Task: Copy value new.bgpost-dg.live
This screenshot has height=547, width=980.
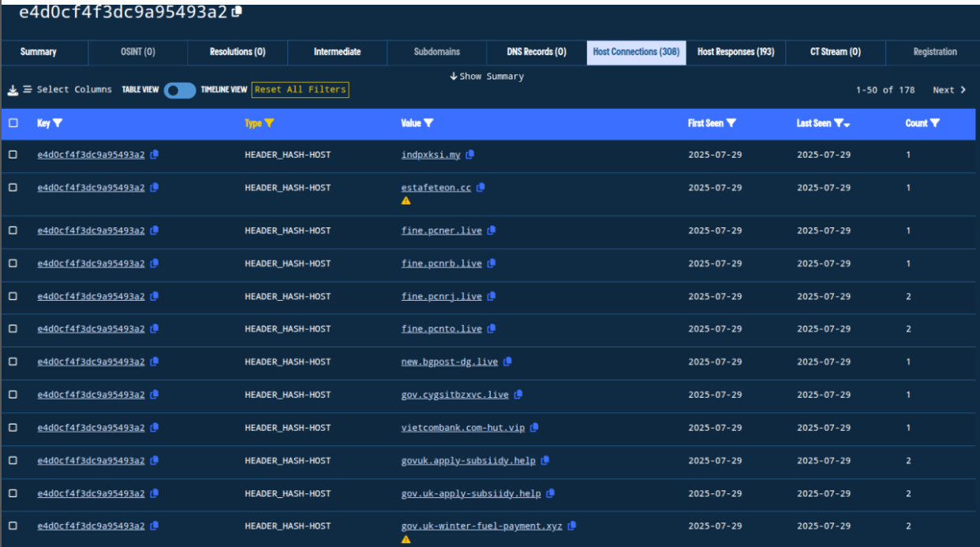Action: (x=507, y=362)
